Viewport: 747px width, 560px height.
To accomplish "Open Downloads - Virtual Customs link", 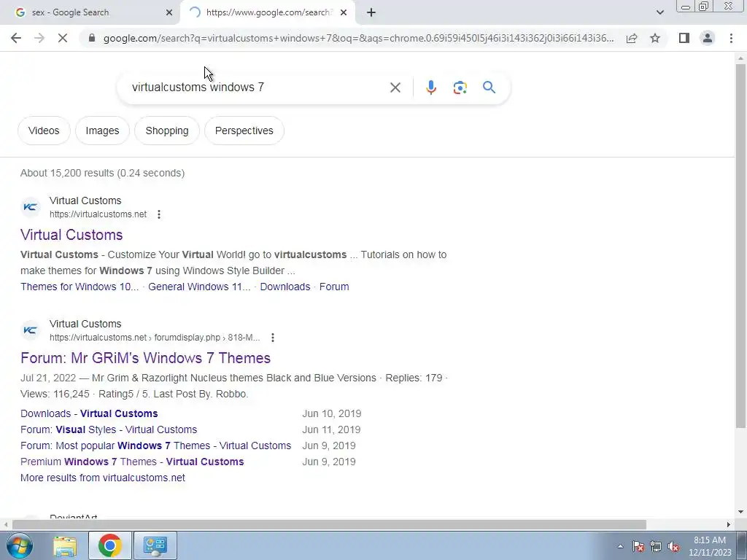I will click(x=89, y=413).
